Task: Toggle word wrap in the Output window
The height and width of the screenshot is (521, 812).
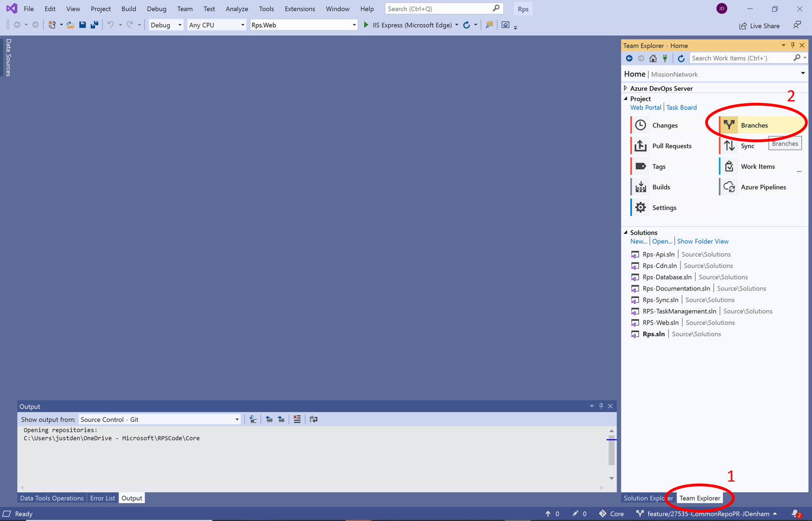Action: point(314,419)
